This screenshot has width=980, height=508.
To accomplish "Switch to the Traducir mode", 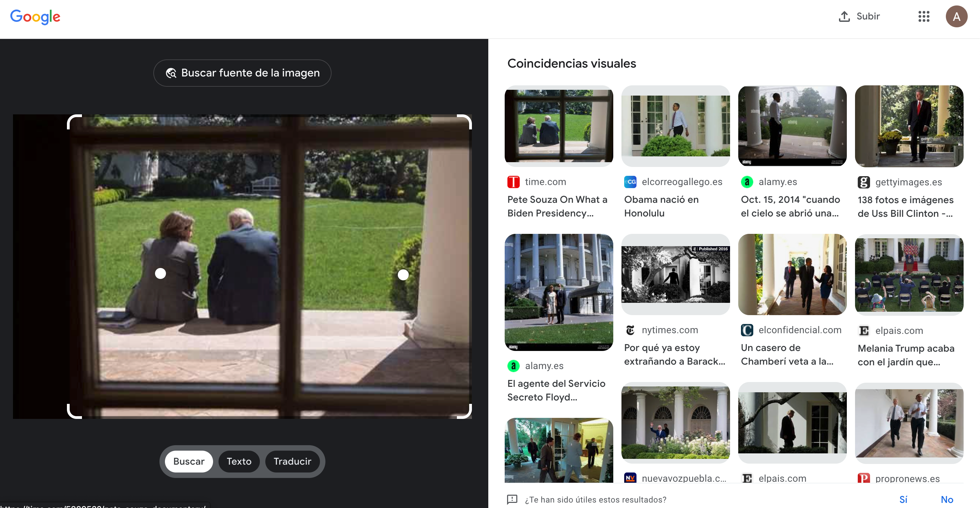I will pyautogui.click(x=292, y=461).
